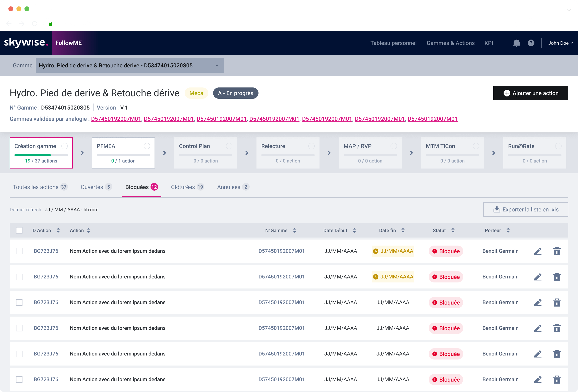Select the checkbox on first action row
Viewport: 578px width, 392px height.
pyautogui.click(x=19, y=251)
